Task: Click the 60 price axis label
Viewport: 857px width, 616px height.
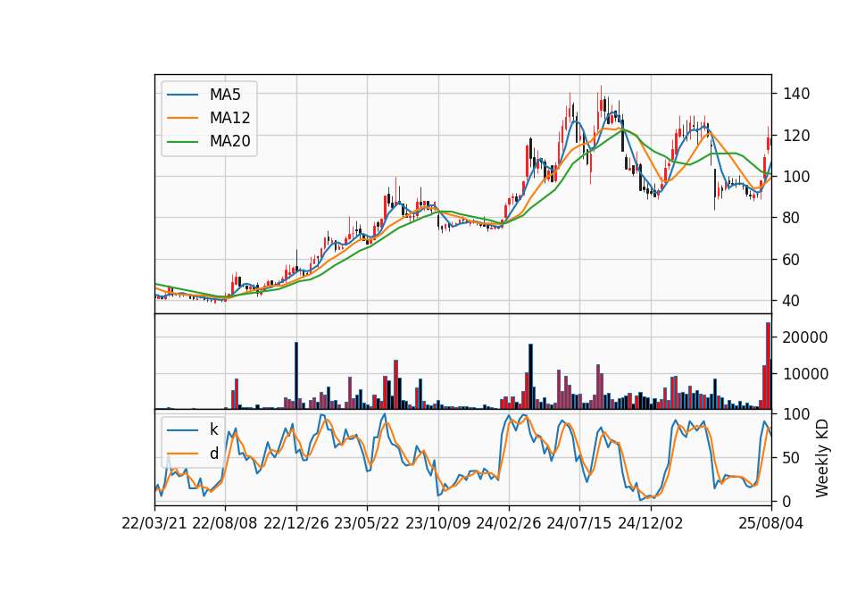Action: (x=792, y=260)
